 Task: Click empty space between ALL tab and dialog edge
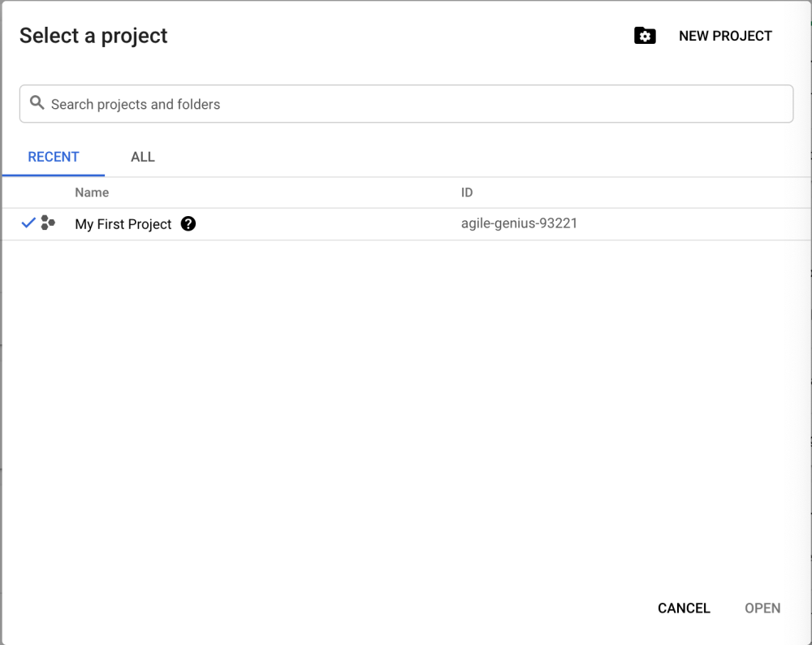point(487,157)
